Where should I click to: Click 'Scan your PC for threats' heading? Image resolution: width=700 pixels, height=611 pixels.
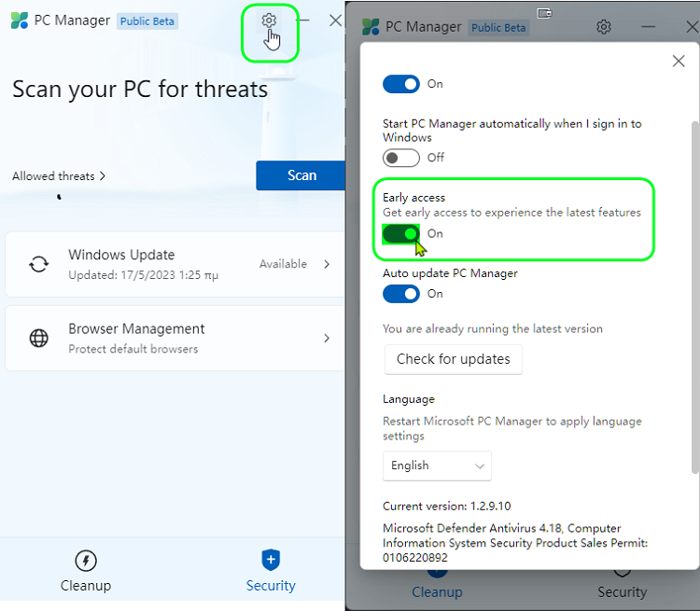point(140,90)
